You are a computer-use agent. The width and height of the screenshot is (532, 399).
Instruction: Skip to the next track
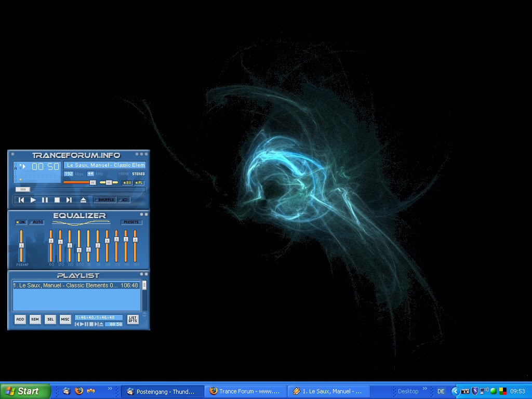click(69, 200)
